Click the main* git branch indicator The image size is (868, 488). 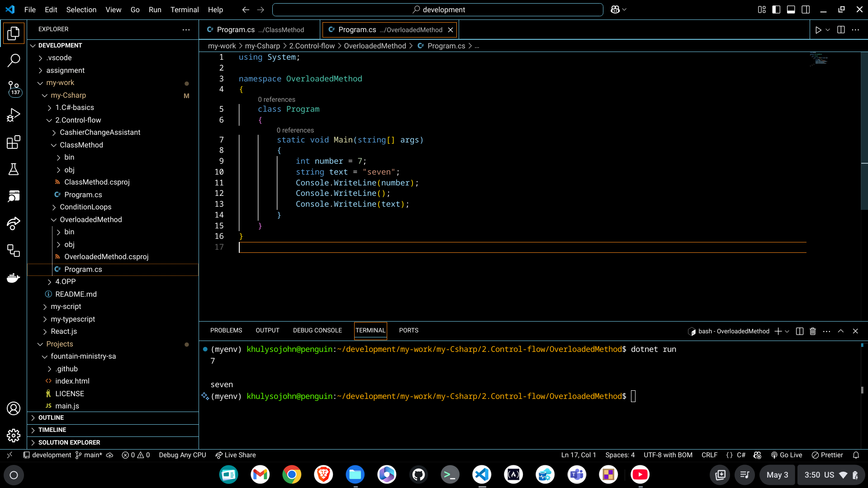[x=89, y=455]
